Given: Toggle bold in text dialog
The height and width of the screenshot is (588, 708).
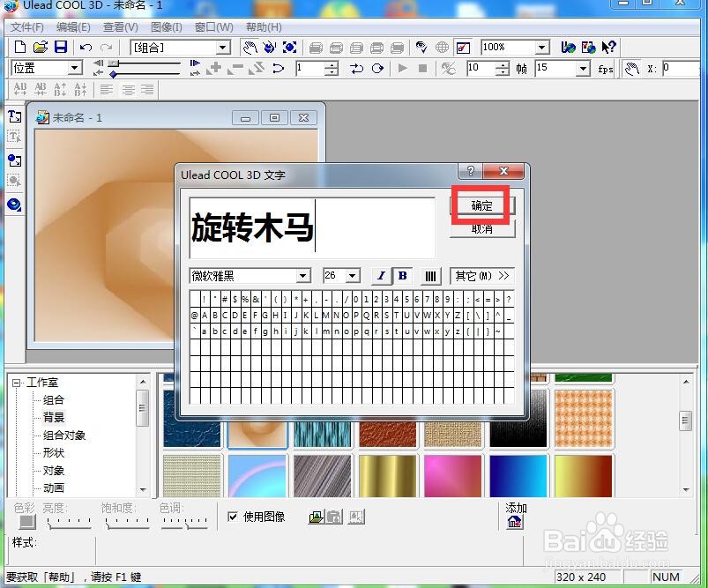Looking at the screenshot, I should (x=402, y=276).
